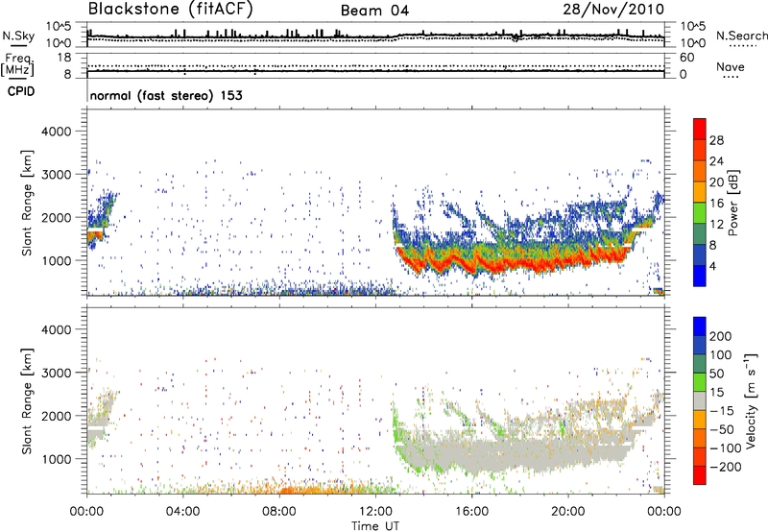Click the '3000' tick label in Velocity panel
The height and width of the screenshot is (532, 768).
point(56,373)
